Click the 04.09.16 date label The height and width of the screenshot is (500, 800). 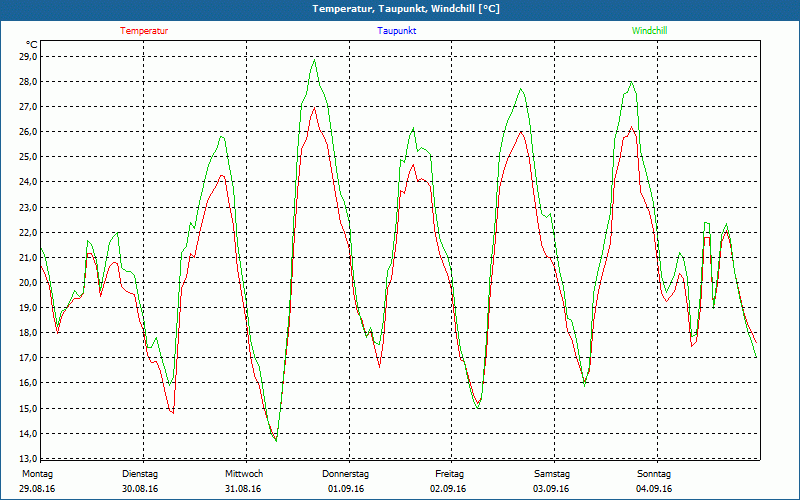point(654,489)
